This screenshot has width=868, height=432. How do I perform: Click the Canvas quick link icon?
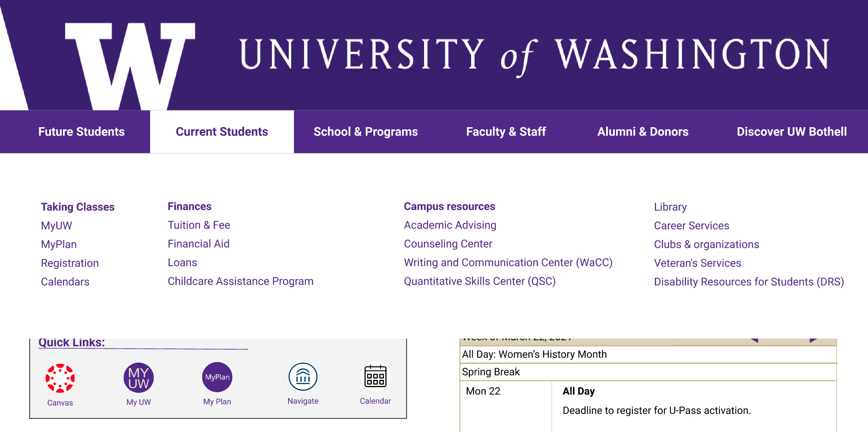coord(60,378)
